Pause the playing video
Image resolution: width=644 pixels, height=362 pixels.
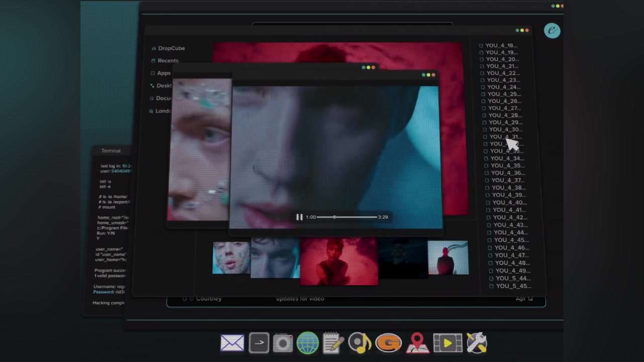(299, 217)
